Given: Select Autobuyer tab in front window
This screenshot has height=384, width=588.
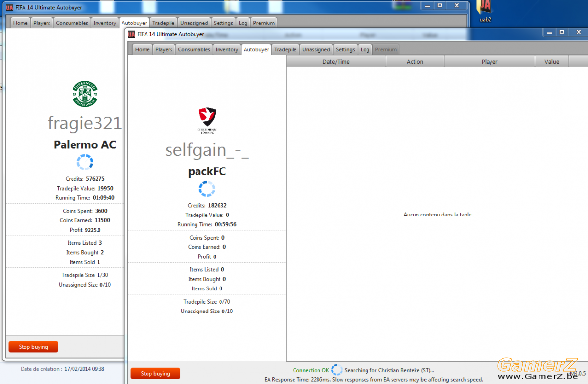Looking at the screenshot, I should coord(256,49).
